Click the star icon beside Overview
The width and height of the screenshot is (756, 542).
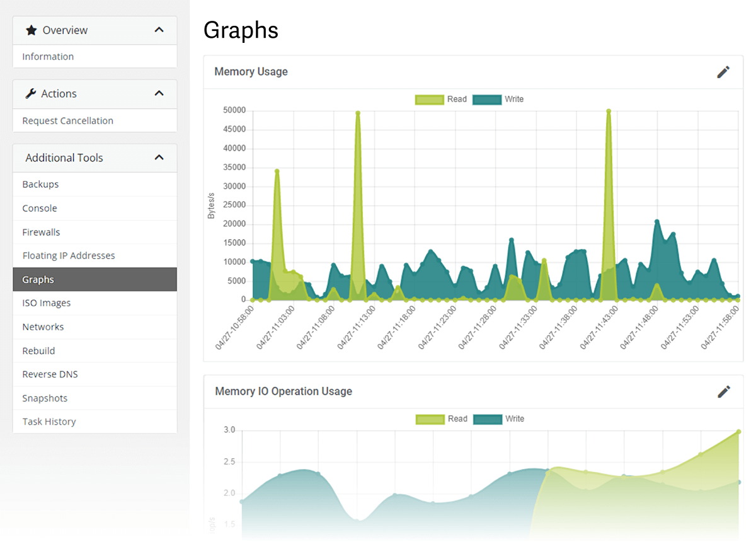coord(31,30)
